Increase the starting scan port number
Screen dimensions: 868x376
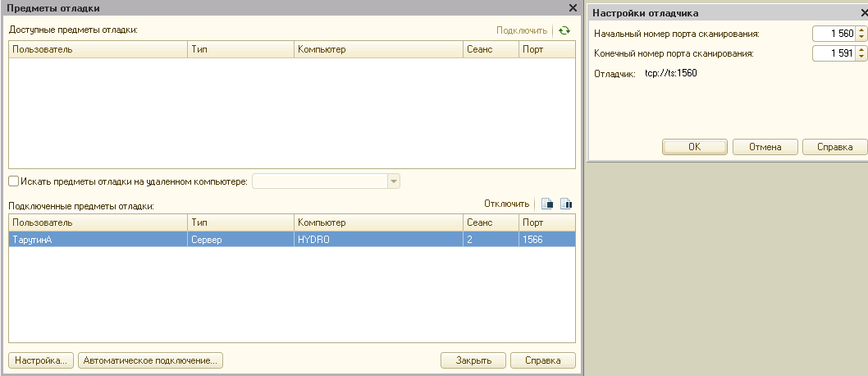click(x=861, y=30)
